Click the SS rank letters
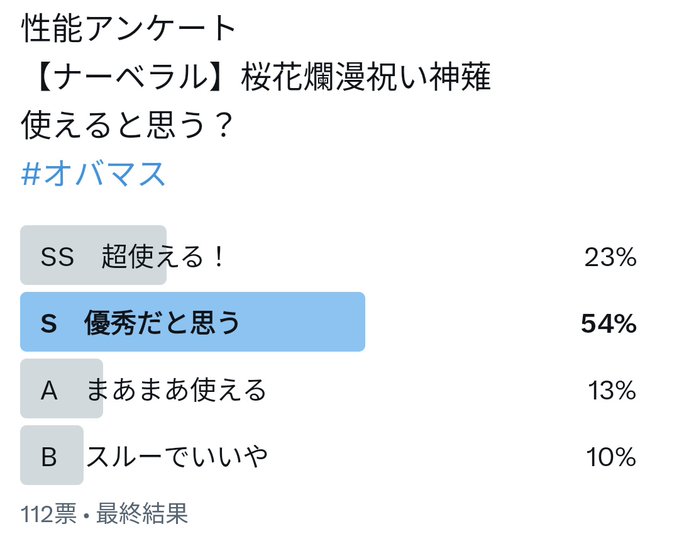 57,256
